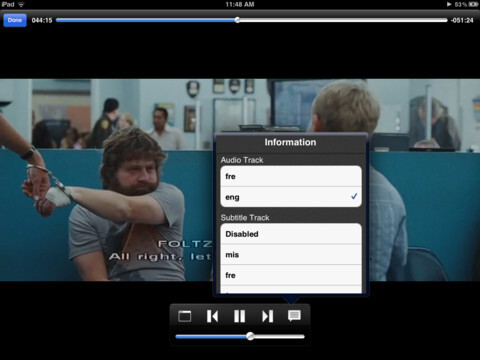Image resolution: width=480 pixels, height=360 pixels.
Task: Pause the video playback
Action: tap(239, 316)
